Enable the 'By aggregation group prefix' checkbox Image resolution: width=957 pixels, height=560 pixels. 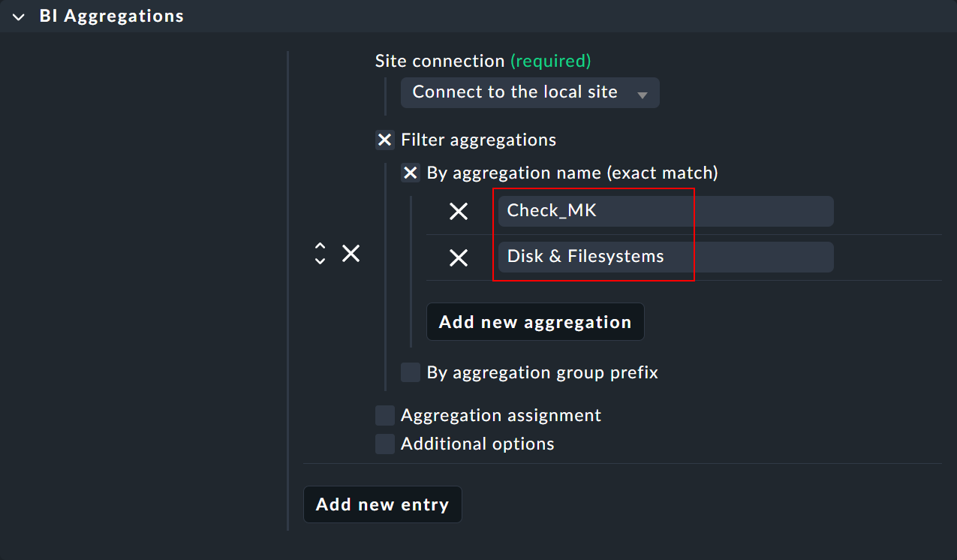(411, 372)
